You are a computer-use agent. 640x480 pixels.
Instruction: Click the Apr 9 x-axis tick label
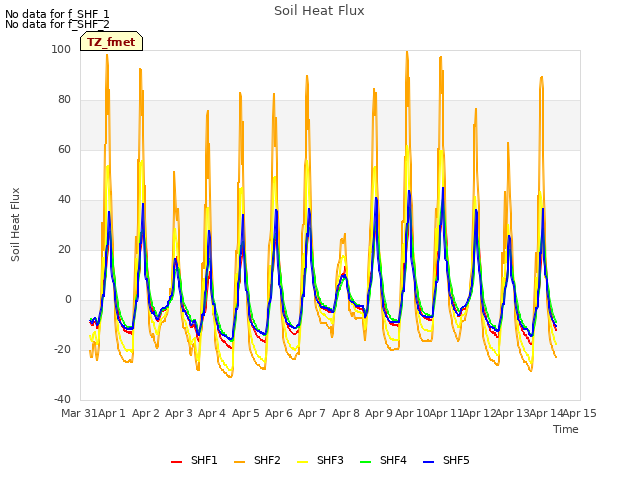379,413
